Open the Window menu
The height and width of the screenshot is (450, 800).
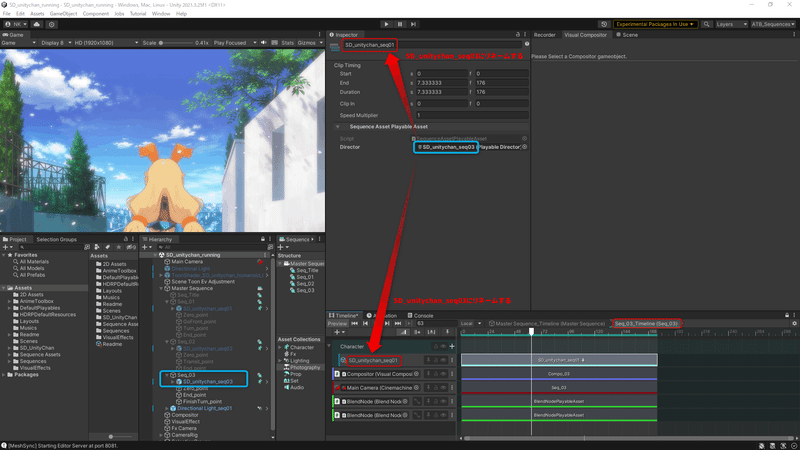pyautogui.click(x=161, y=14)
